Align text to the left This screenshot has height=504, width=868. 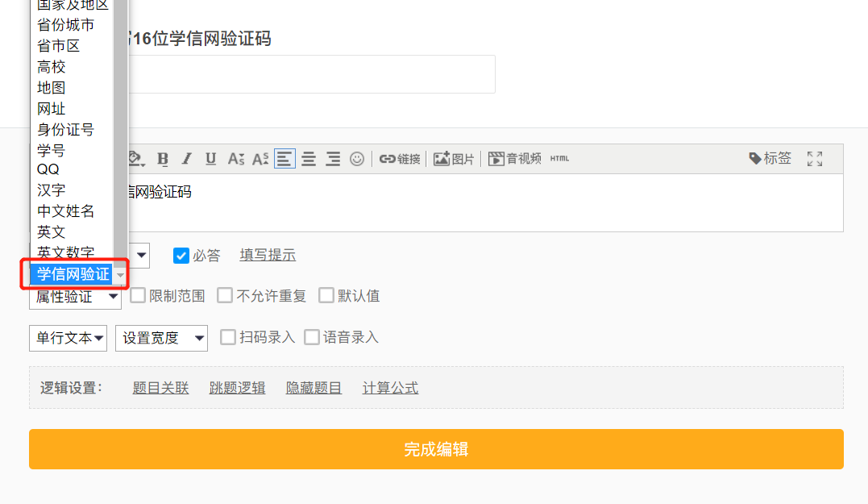point(284,159)
